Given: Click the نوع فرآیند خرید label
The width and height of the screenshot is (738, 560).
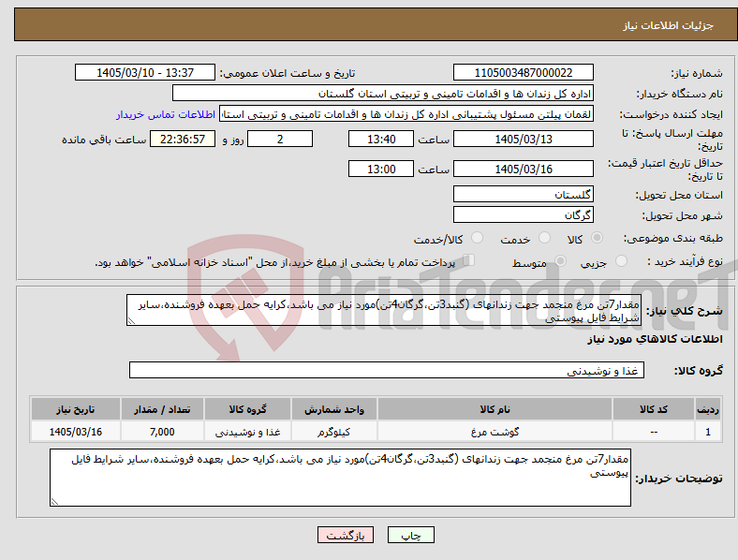Looking at the screenshot, I should point(685,261).
